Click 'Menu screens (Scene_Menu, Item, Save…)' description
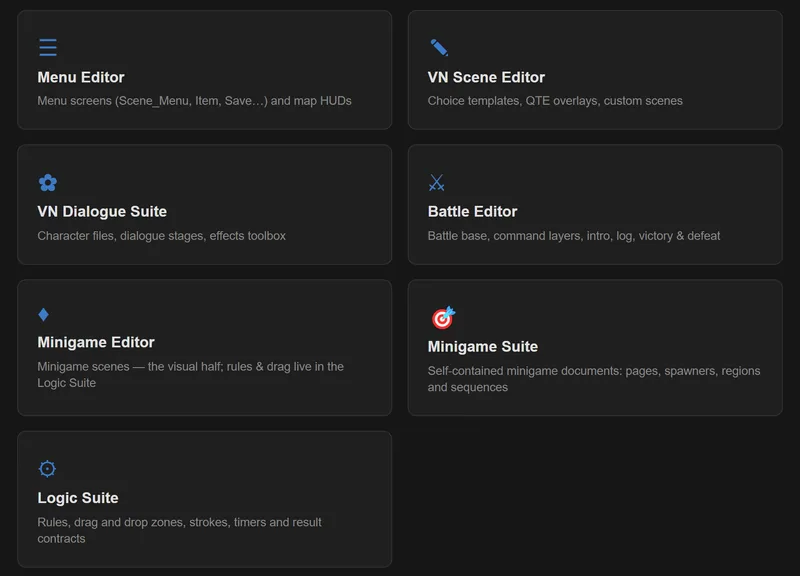 point(194,101)
